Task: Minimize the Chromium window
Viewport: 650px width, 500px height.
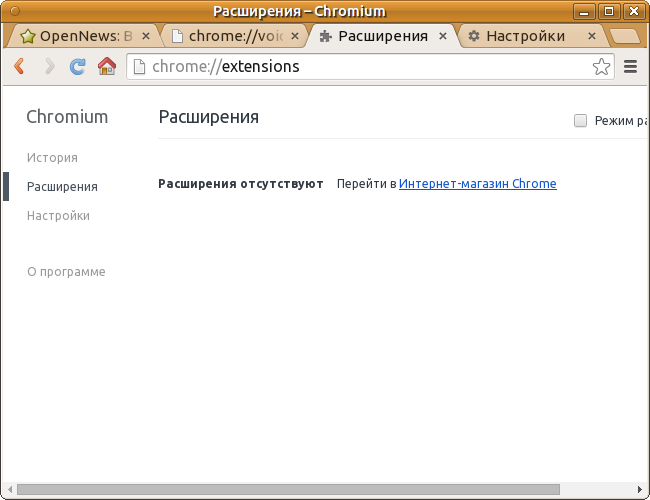Action: click(584, 11)
